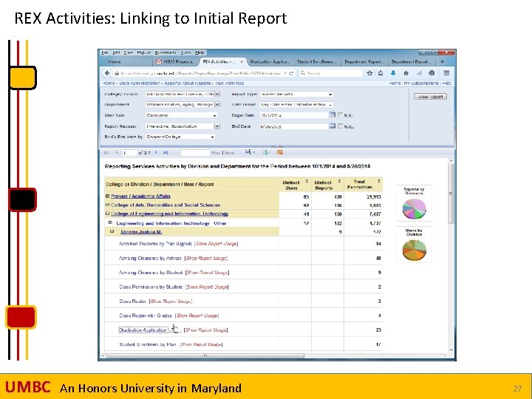Refresh the report with green icon
532x399 pixels.
tap(266, 152)
